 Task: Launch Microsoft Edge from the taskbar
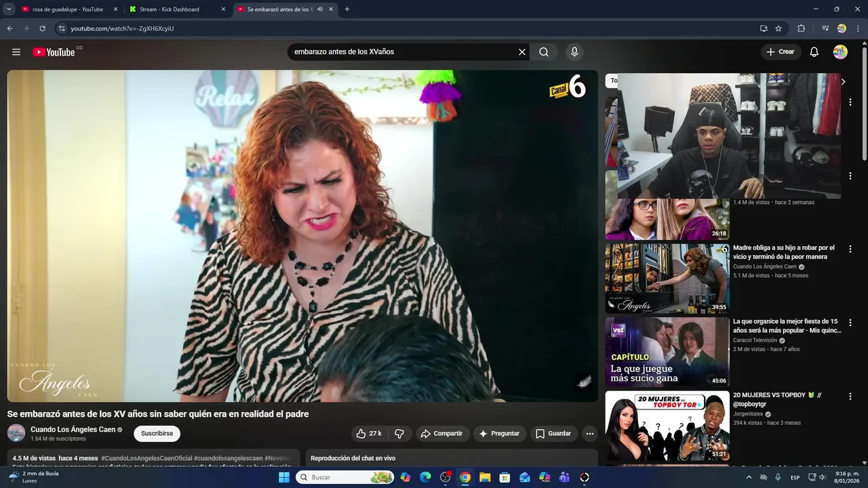[425, 477]
